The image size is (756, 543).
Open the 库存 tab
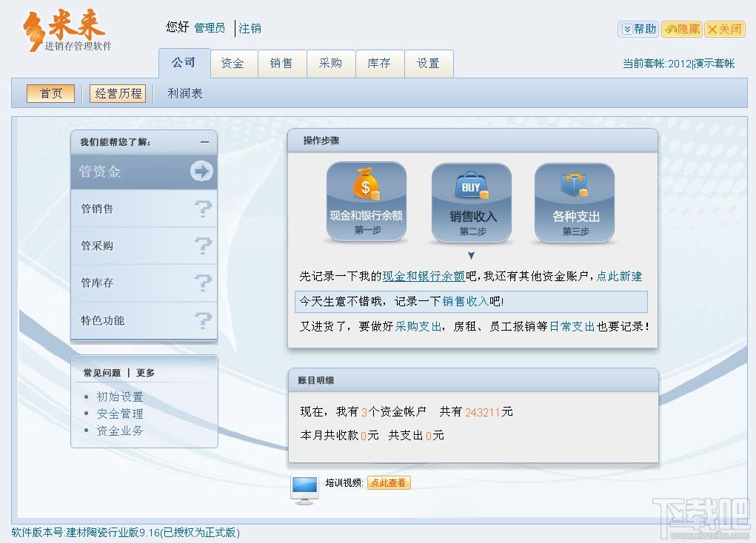coord(379,64)
